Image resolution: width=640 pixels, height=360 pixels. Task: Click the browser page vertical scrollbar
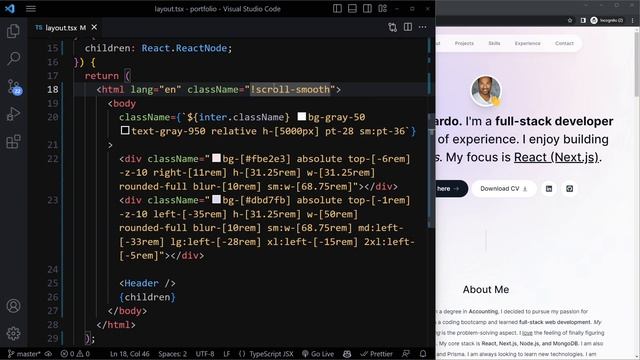pyautogui.click(x=637, y=63)
